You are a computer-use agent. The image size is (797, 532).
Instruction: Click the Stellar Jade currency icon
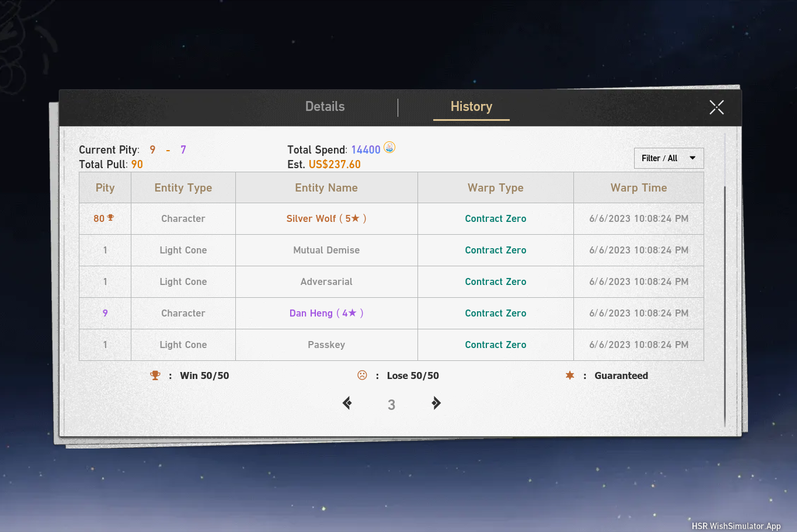(389, 148)
